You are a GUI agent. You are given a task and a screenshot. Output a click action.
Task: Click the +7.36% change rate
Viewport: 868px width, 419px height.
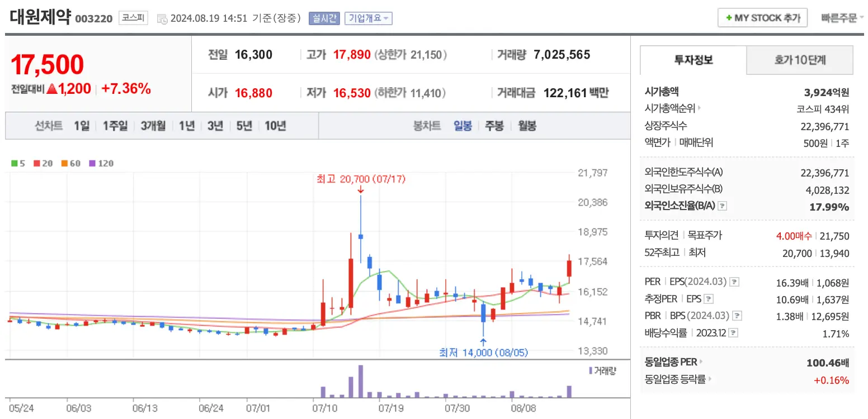pos(126,88)
